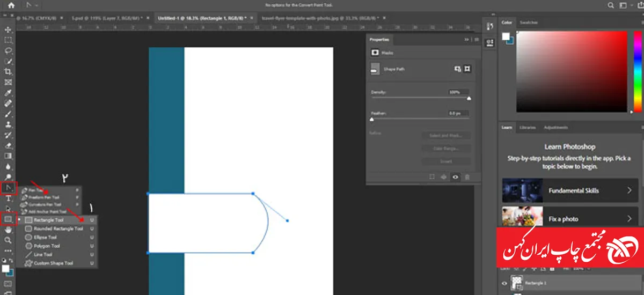Click the Home icon in the top bar
Image resolution: width=644 pixels, height=295 pixels.
pyautogui.click(x=11, y=5)
